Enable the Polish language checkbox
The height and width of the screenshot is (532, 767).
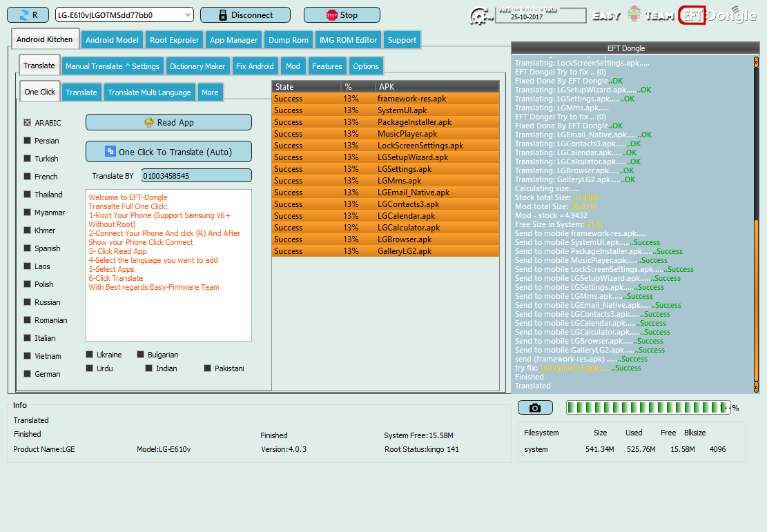tap(28, 284)
